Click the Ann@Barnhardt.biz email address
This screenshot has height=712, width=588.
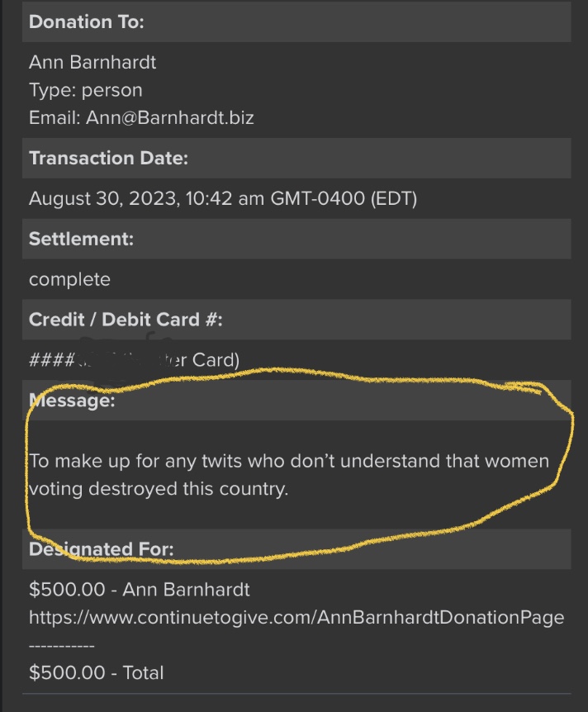pos(170,117)
